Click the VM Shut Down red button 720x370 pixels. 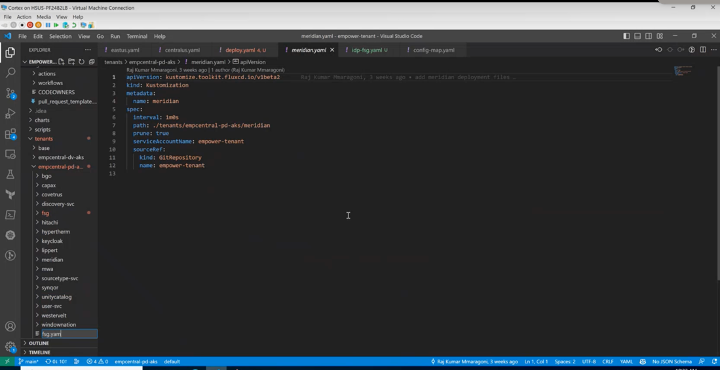pos(30,25)
